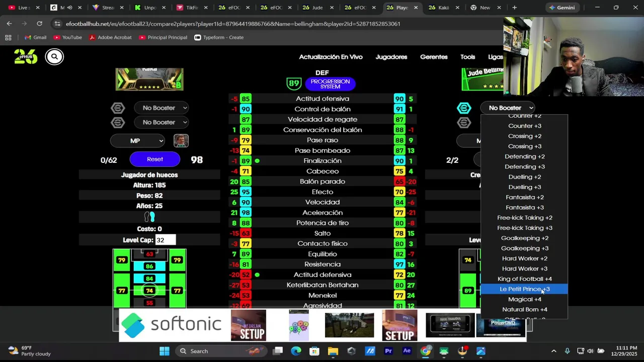This screenshot has height=362, width=644.
Task: Open Kaká's second No Booster dropdown
Action: [x=162, y=123]
